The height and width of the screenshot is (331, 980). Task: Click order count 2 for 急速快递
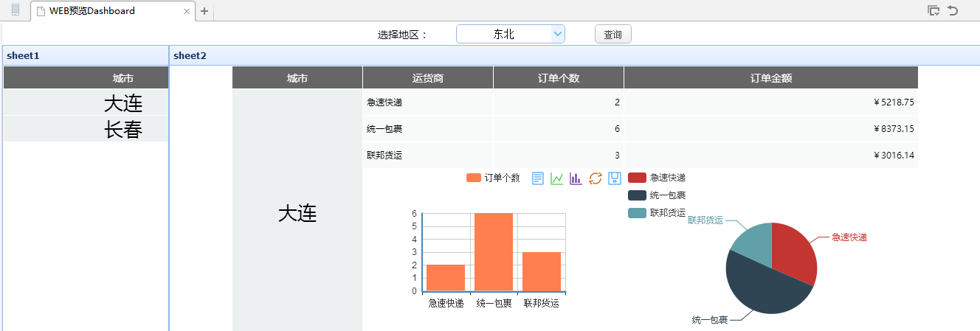[x=559, y=102]
